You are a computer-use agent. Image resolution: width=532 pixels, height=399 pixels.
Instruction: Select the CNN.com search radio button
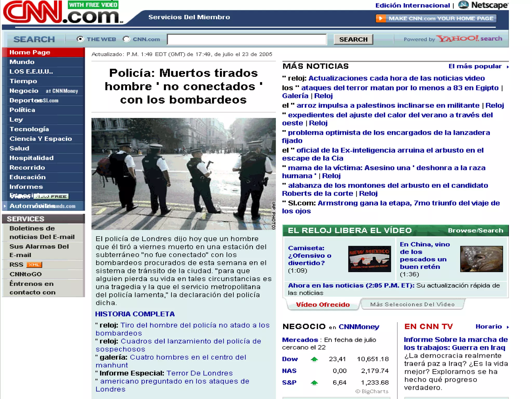(x=127, y=39)
